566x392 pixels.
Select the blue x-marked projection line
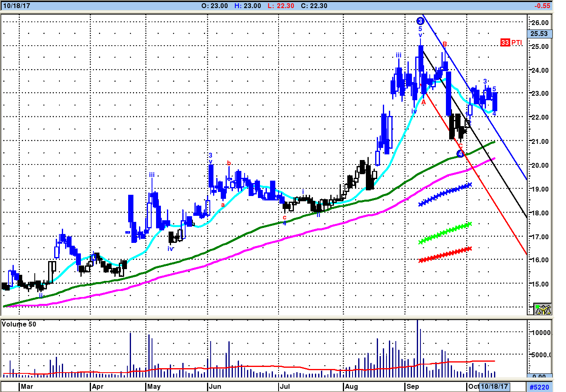pos(445,194)
